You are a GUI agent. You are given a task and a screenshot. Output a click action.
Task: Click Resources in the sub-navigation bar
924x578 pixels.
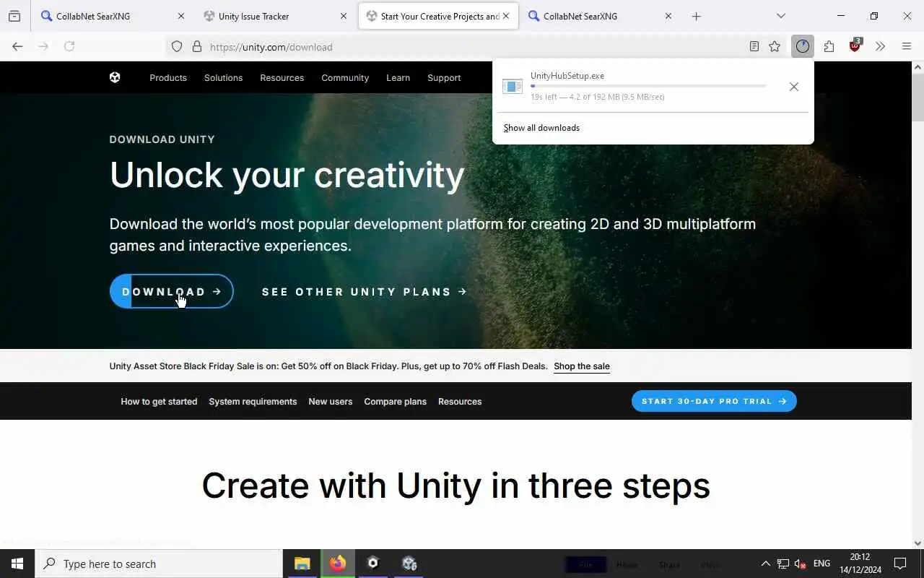click(460, 401)
